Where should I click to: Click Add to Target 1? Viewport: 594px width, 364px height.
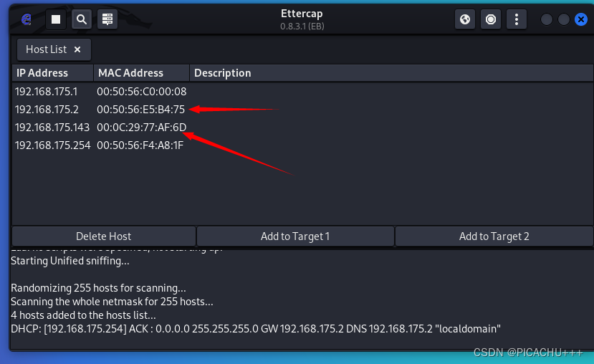(295, 236)
